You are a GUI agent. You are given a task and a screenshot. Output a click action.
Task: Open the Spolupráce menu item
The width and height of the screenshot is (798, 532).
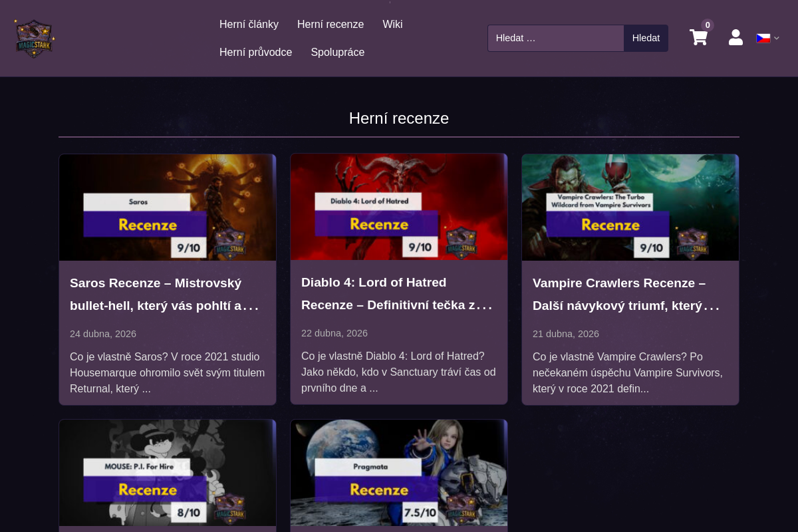tap(338, 52)
